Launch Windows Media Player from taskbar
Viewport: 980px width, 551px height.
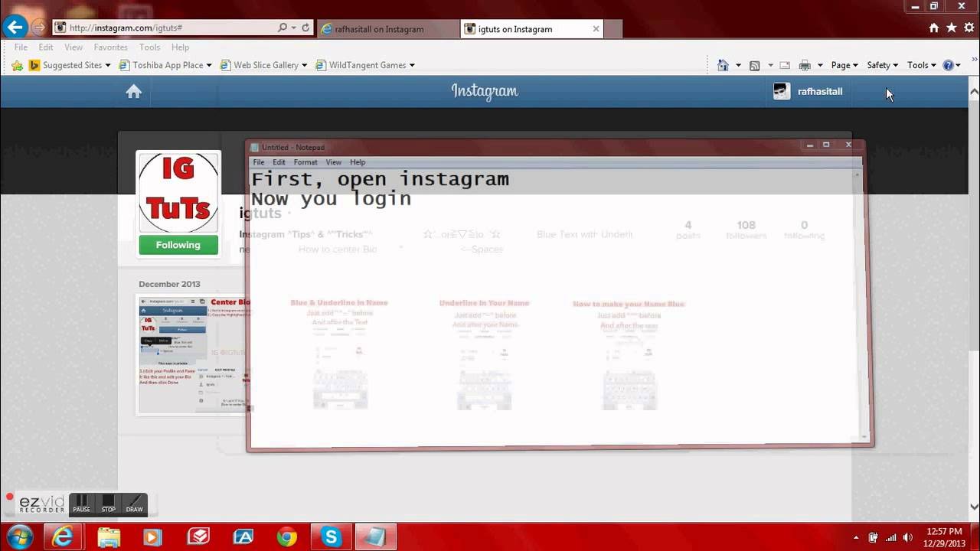click(152, 537)
